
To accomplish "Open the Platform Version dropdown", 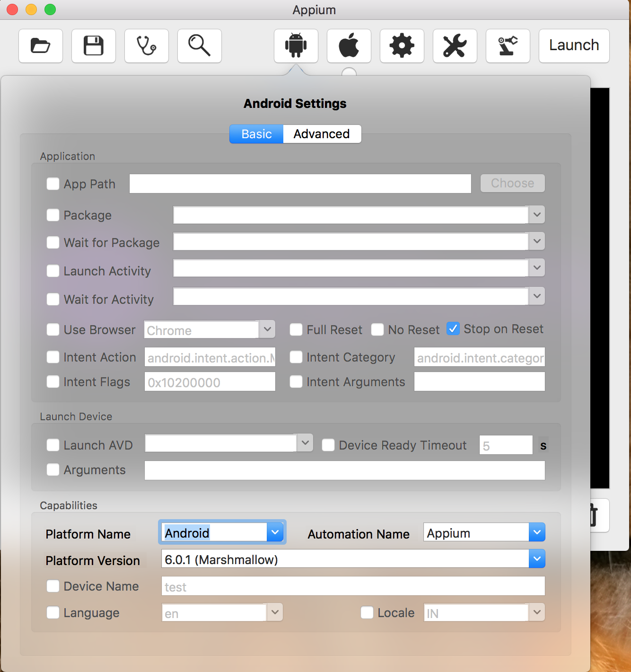I will click(x=537, y=559).
